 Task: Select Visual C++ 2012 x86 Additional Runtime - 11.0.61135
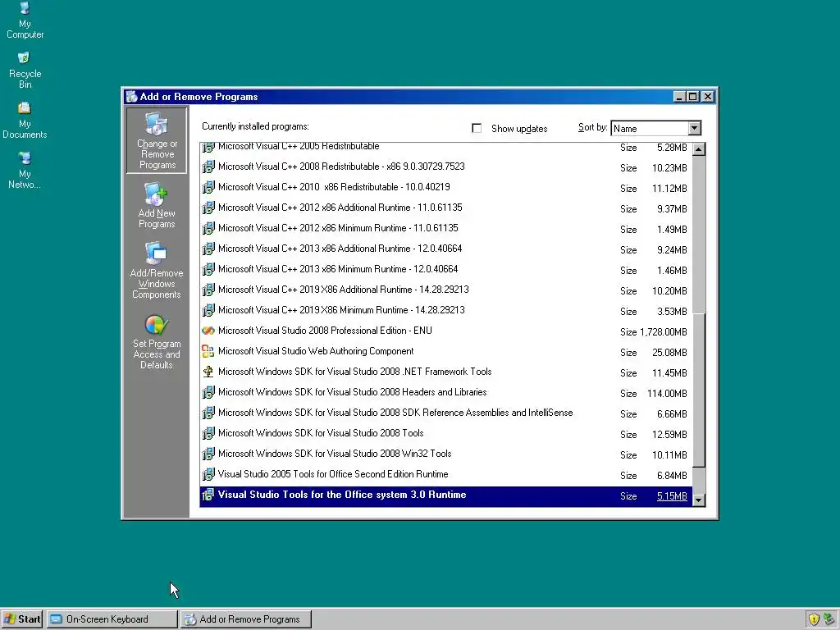[x=445, y=208]
